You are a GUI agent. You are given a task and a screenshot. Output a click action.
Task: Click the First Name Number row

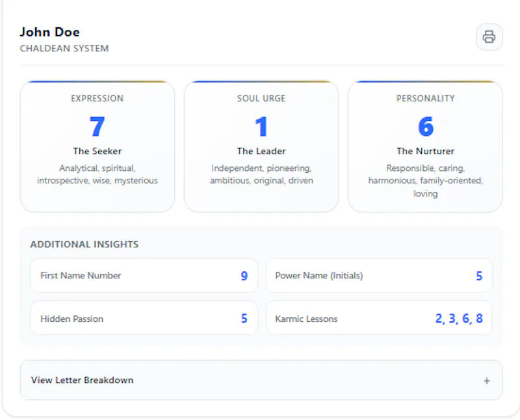144,276
